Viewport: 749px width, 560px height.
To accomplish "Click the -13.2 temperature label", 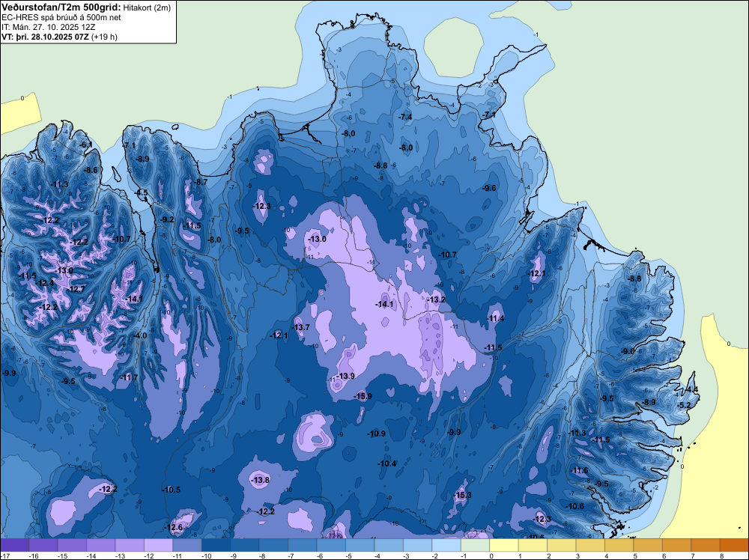I will (x=436, y=299).
